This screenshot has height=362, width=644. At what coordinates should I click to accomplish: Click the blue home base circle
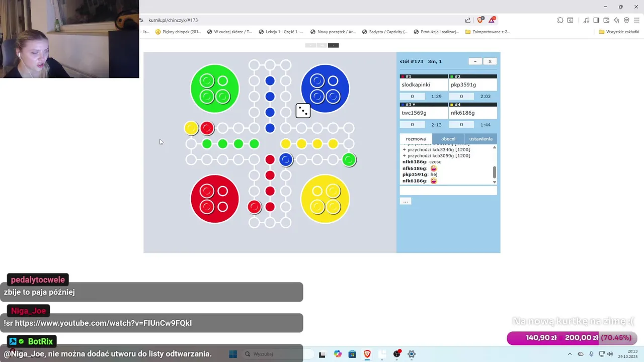(x=325, y=88)
